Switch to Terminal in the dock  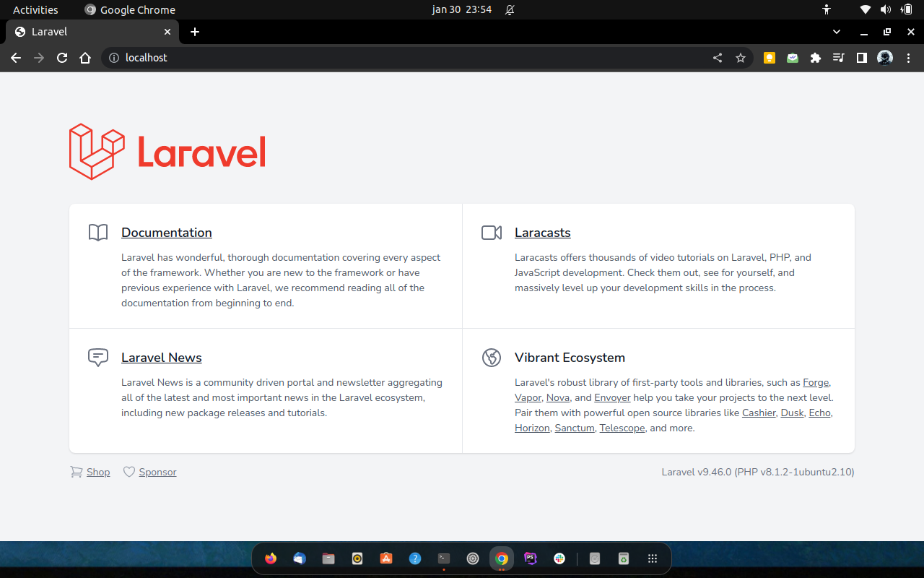coord(444,558)
